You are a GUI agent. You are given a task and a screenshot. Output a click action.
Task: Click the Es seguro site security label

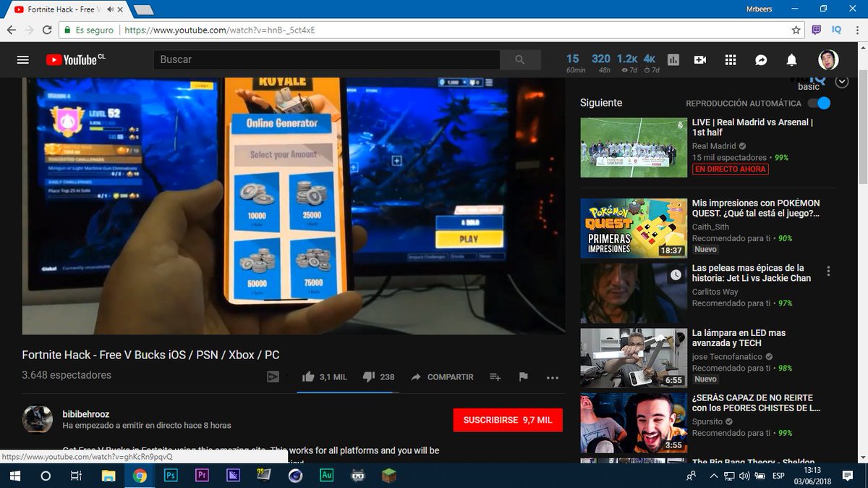click(x=89, y=30)
